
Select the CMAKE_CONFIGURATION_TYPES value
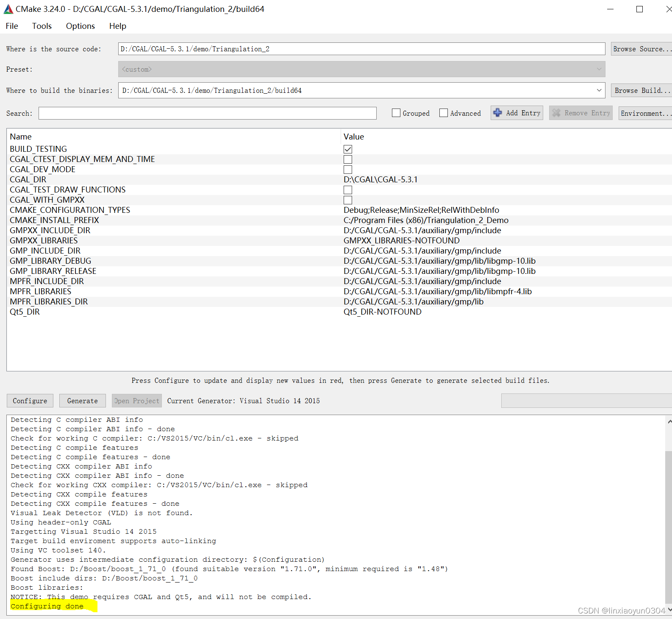point(421,210)
